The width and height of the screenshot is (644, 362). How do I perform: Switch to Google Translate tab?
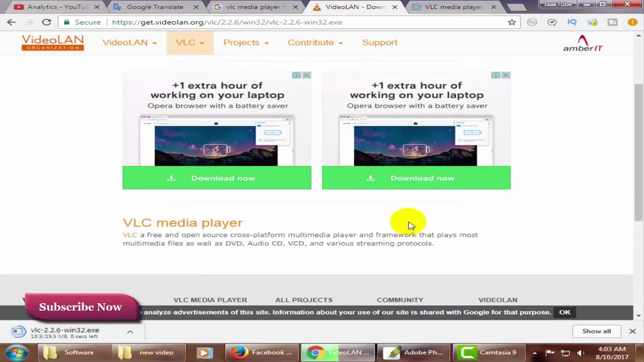tap(155, 7)
